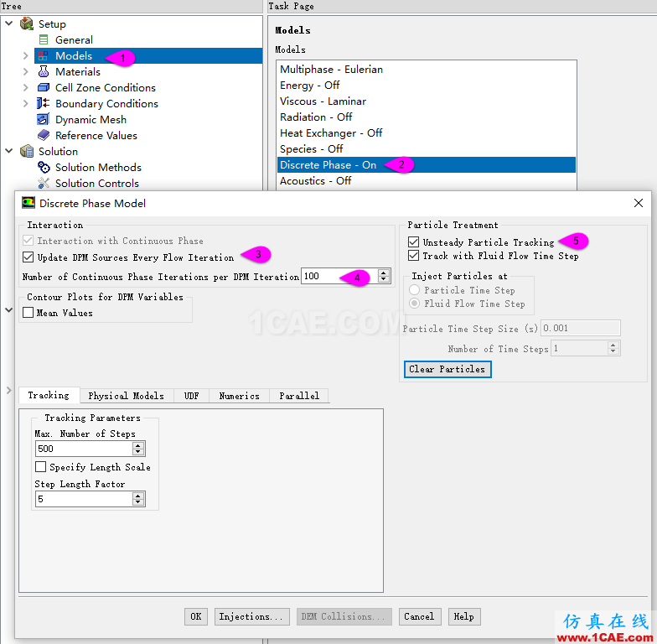
Task: Click the Dynamic Mesh icon
Action: (44, 119)
